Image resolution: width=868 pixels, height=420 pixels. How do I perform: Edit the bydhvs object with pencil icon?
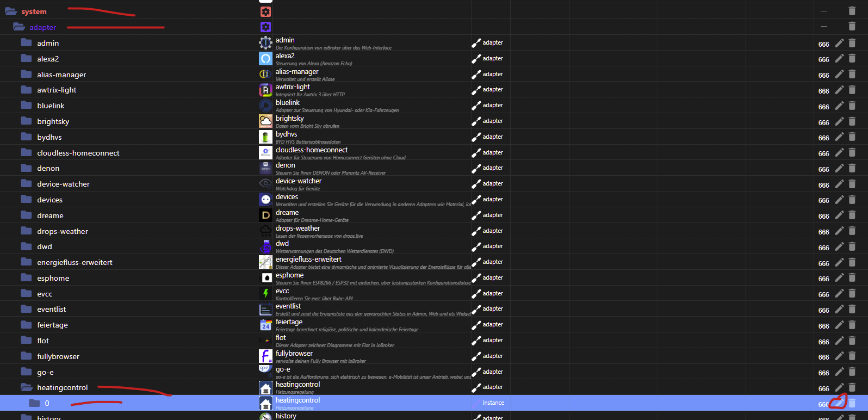click(x=840, y=137)
